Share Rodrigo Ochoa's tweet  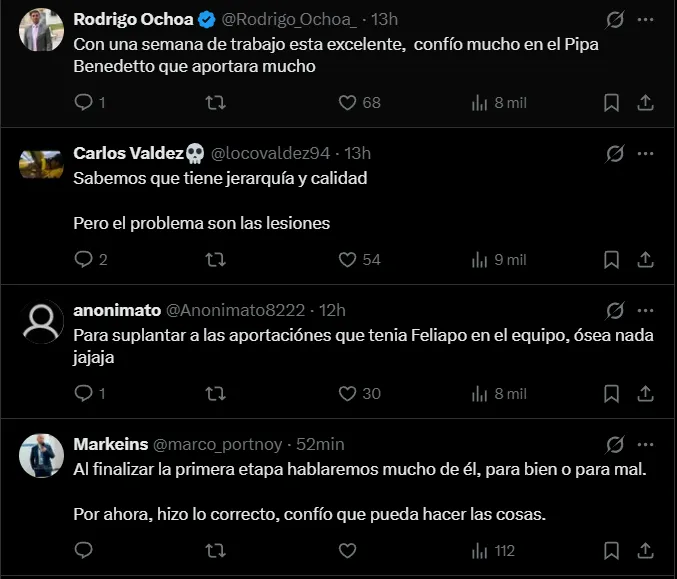646,102
